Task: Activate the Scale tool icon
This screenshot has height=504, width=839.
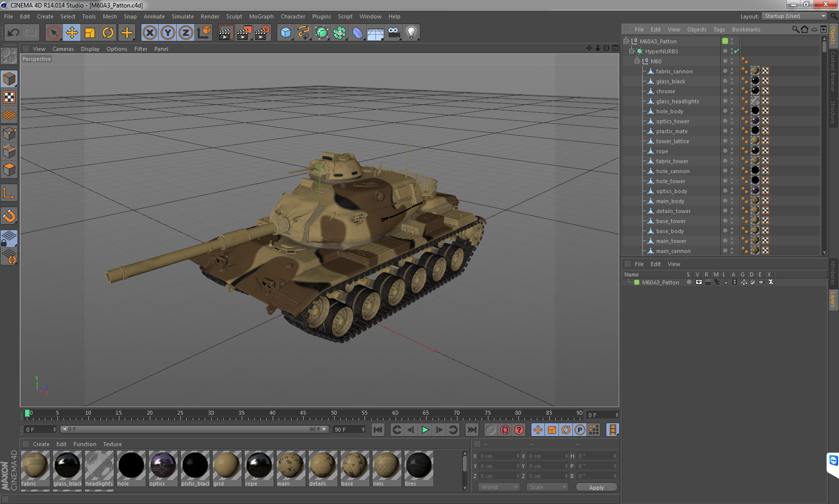Action: (90, 33)
